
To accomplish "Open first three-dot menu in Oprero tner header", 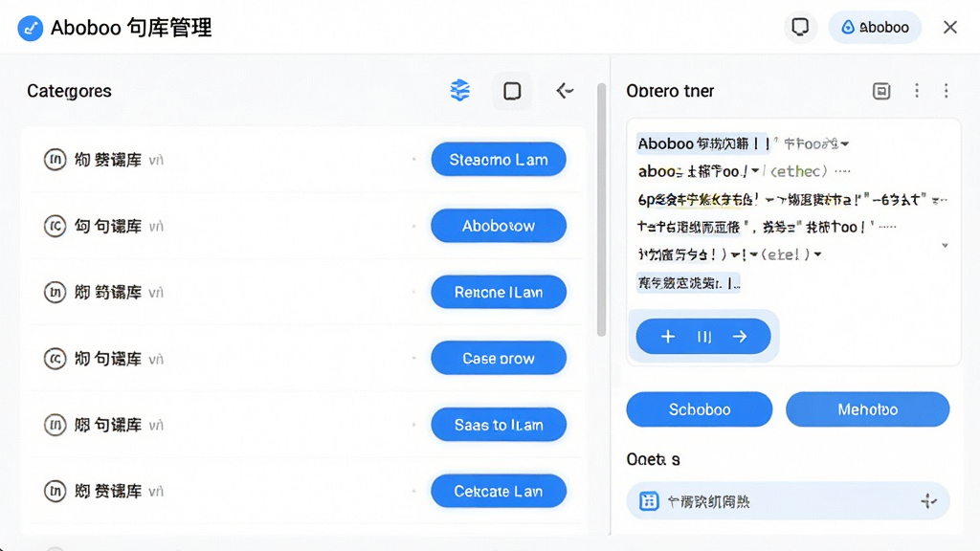I will [917, 91].
